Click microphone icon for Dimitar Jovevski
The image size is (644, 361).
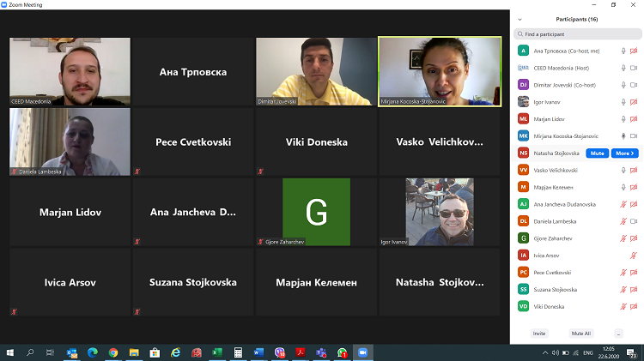[x=624, y=85]
